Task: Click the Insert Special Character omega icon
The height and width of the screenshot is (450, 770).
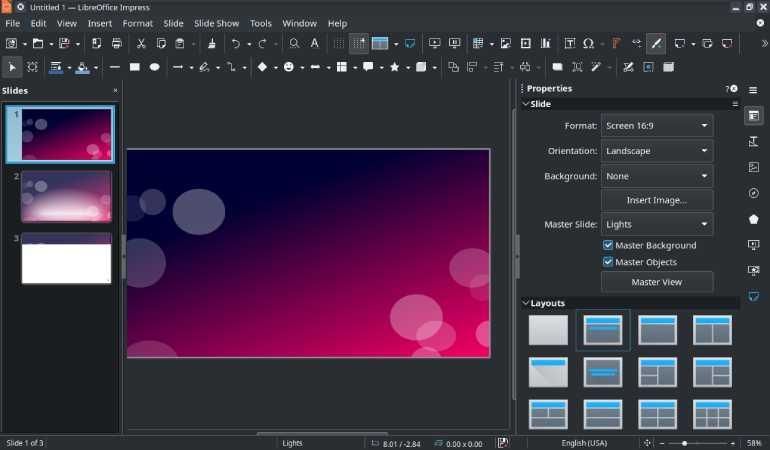Action: pos(588,44)
